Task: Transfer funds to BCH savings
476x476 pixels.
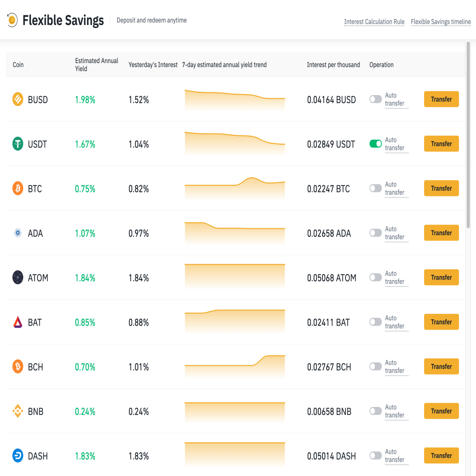Action: (x=441, y=367)
